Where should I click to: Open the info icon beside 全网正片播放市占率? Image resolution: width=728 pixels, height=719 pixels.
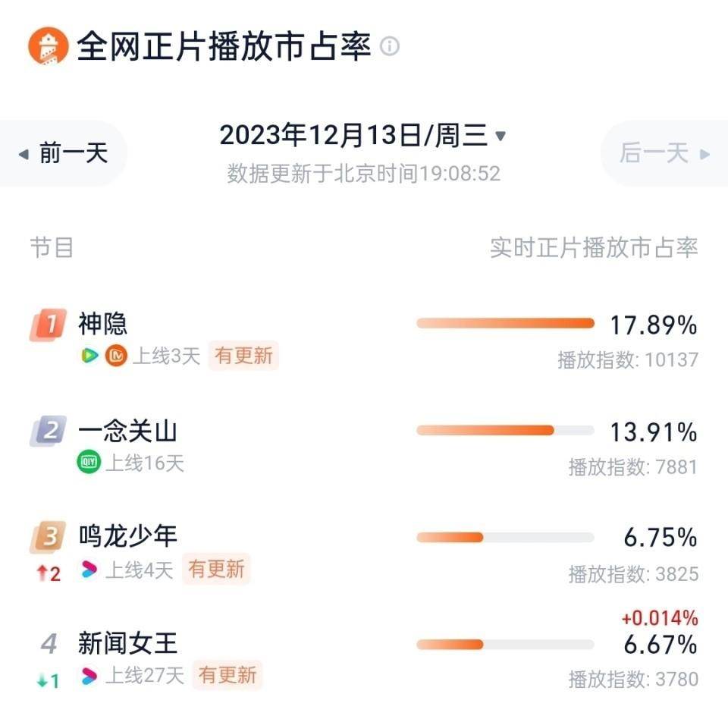(x=389, y=46)
